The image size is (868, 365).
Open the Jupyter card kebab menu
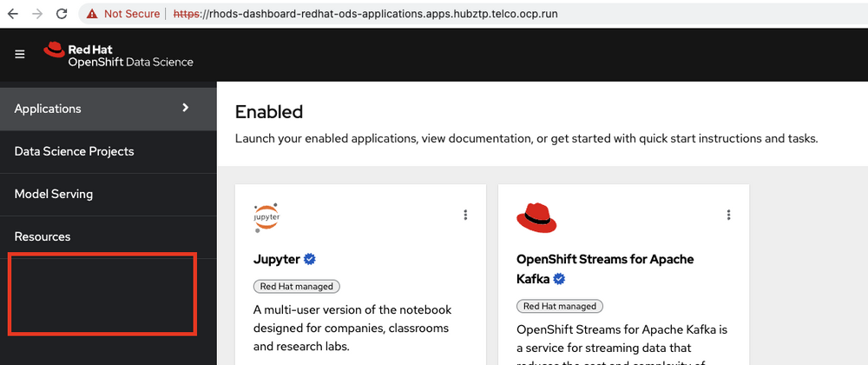click(465, 215)
